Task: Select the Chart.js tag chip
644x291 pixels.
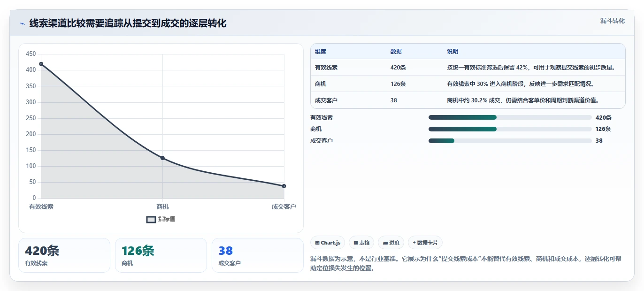Action: [328, 243]
